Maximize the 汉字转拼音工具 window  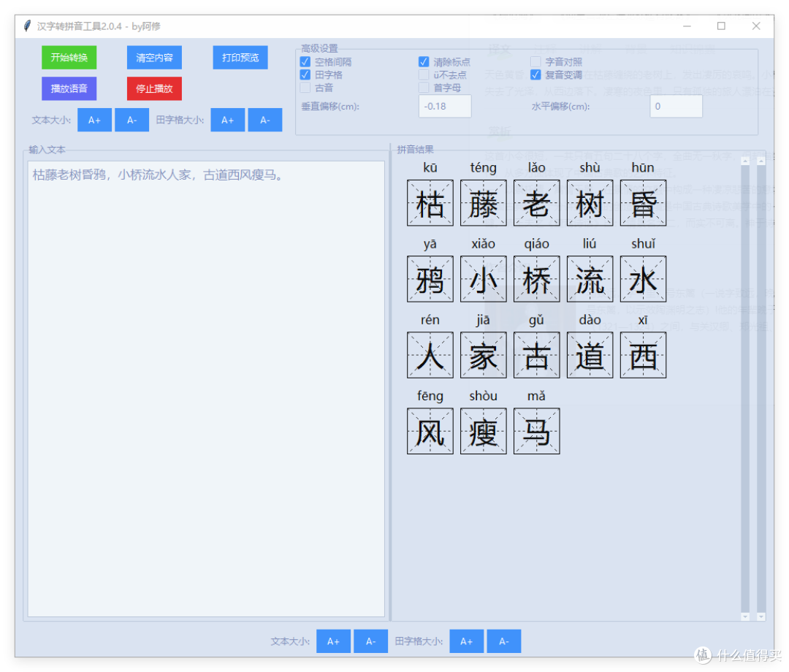(721, 26)
